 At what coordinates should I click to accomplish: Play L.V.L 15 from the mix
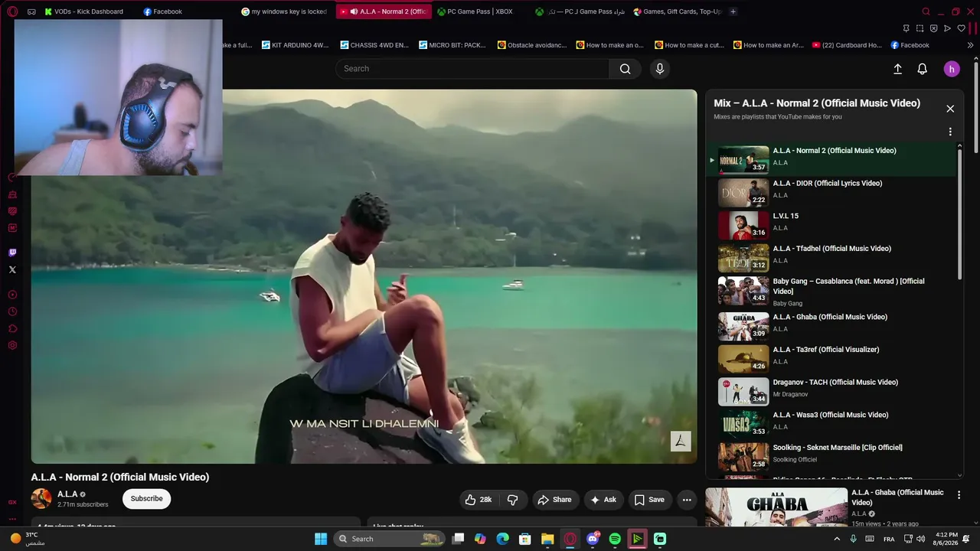(x=832, y=226)
